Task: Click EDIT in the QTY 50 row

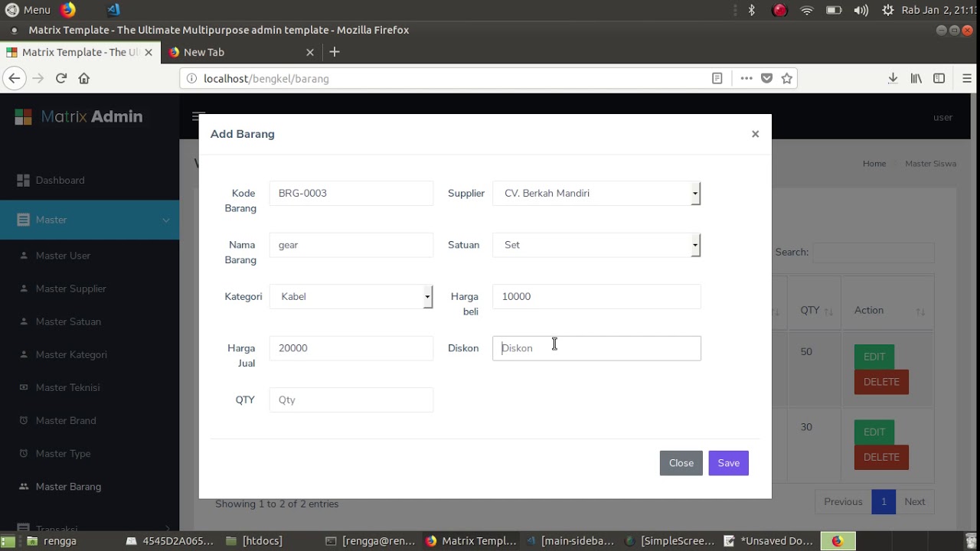Action: pyautogui.click(x=874, y=357)
